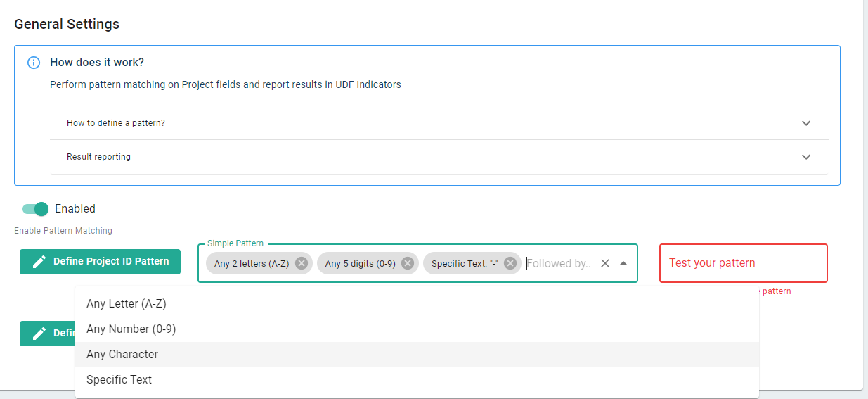
Task: Expand the "Result reporting" section chevron
Action: [x=806, y=157]
